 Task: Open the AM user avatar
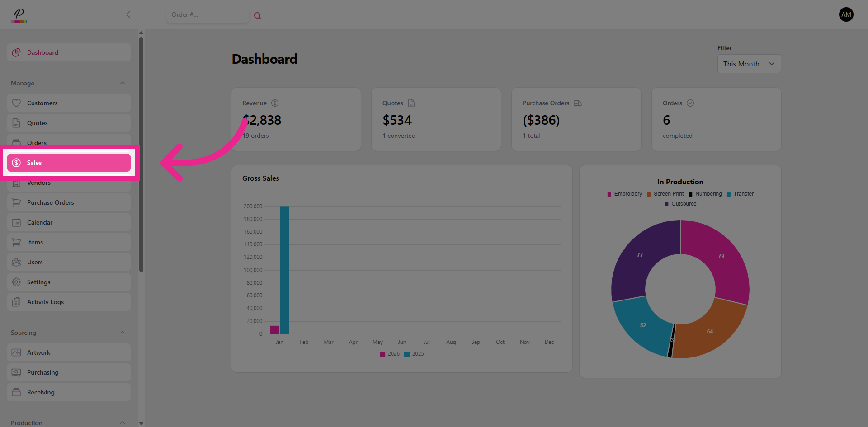(846, 14)
